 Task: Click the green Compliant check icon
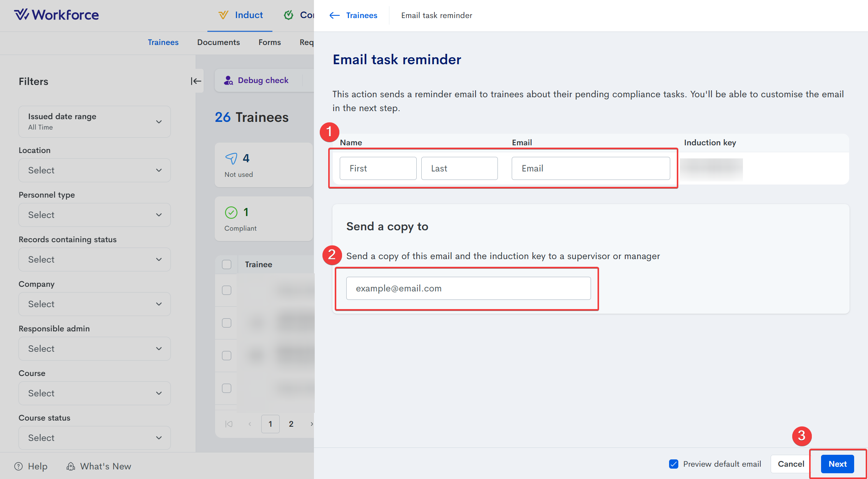tap(231, 212)
